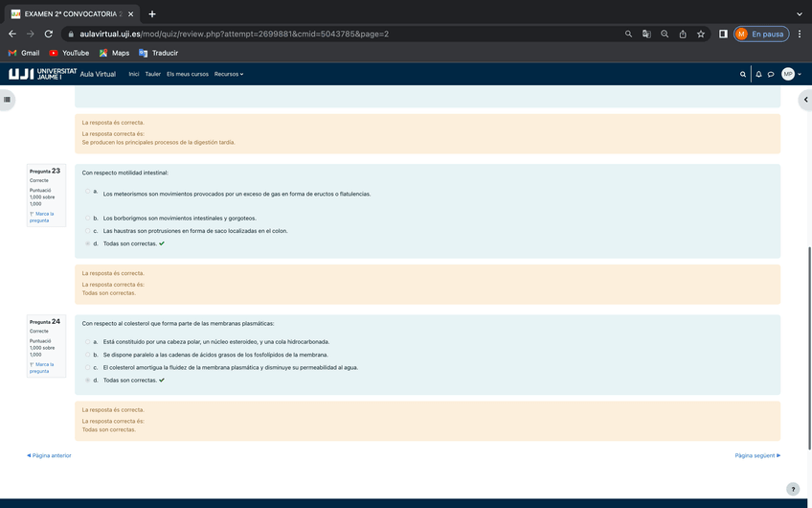Bookmark this page with star icon
This screenshot has width=812, height=508.
pyautogui.click(x=701, y=34)
